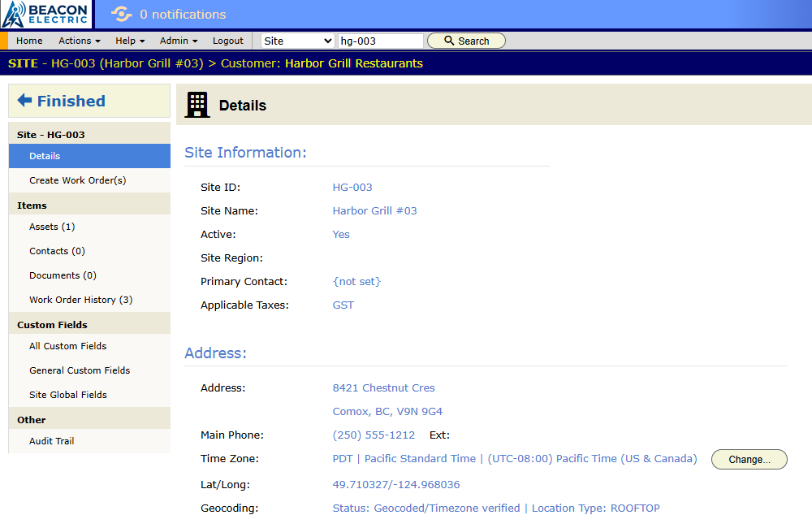Click the 0 notifications text
Screen dimensions: 812x528
[183, 15]
